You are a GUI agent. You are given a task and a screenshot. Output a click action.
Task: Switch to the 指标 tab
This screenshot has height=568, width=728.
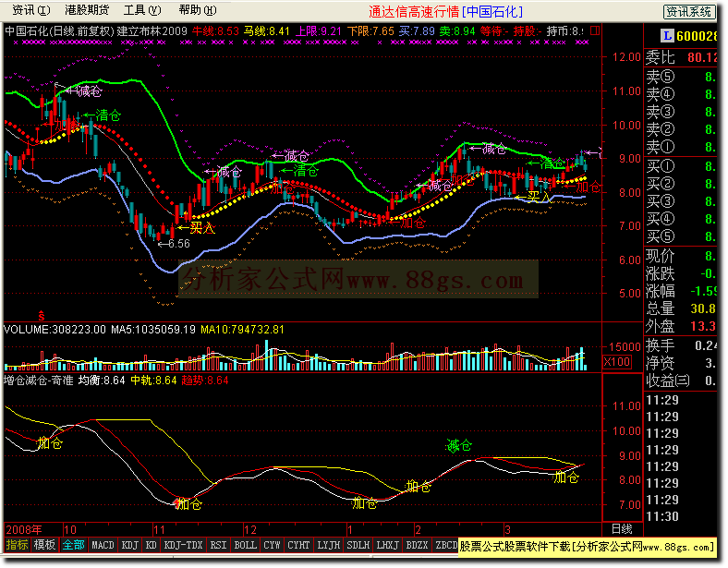click(x=18, y=545)
